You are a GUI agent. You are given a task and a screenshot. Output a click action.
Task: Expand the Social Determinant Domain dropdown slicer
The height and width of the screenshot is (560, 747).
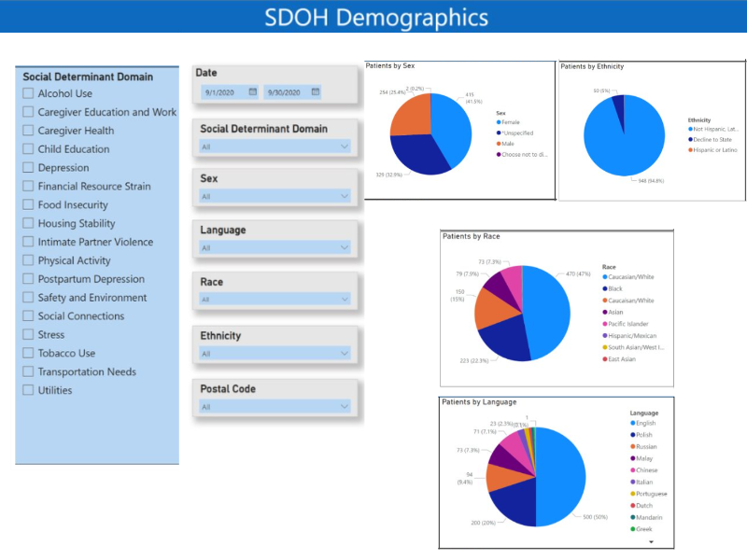pos(344,147)
